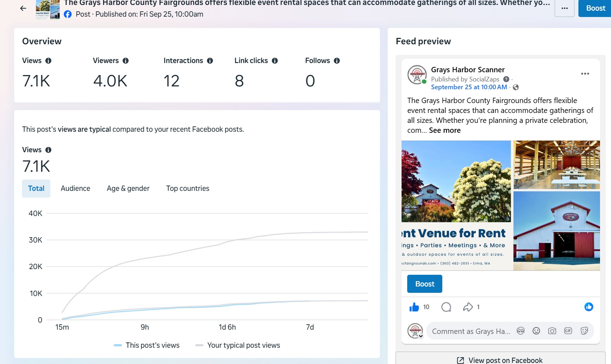Click the Boost button in the header

[595, 8]
